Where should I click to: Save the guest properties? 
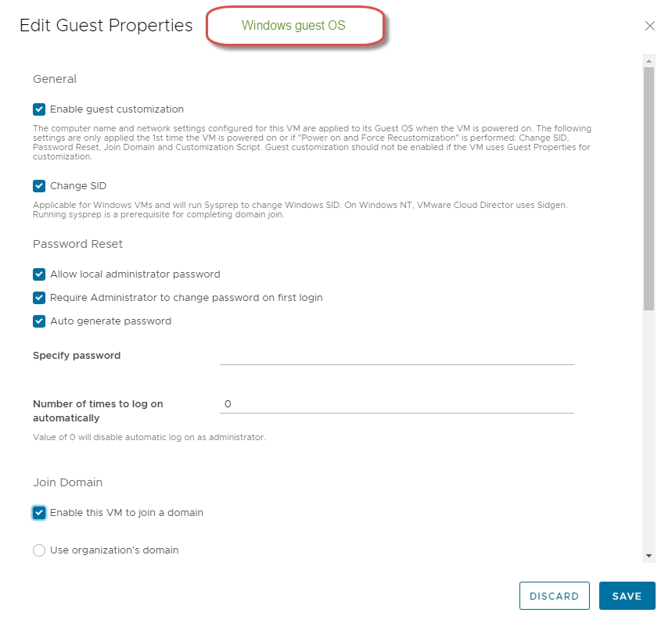tap(627, 596)
